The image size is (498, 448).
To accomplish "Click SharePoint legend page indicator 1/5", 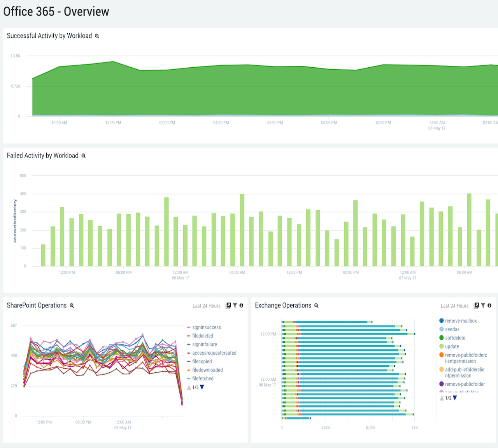I will tap(195, 387).
